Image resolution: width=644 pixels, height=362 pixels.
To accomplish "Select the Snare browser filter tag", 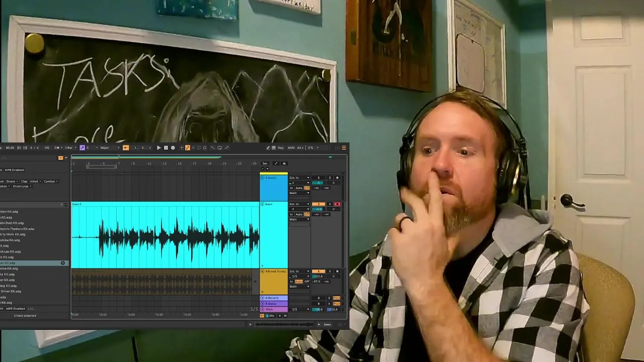I will tap(12, 181).
